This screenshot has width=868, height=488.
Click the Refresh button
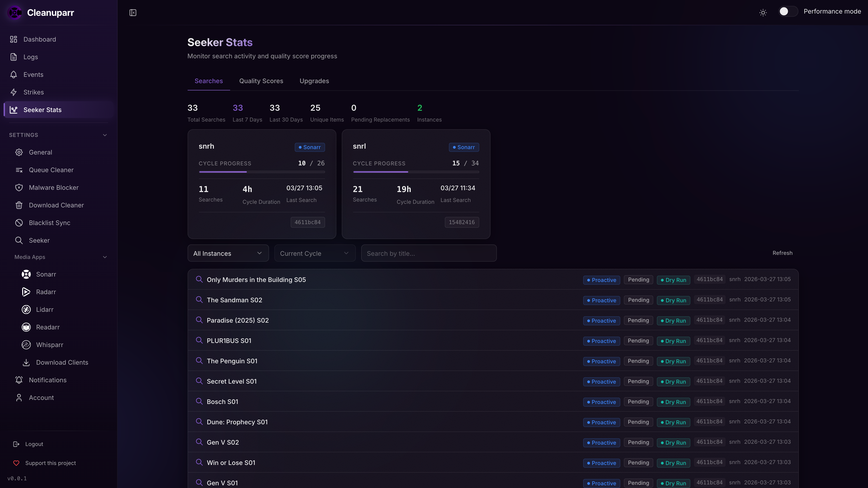[x=782, y=253]
